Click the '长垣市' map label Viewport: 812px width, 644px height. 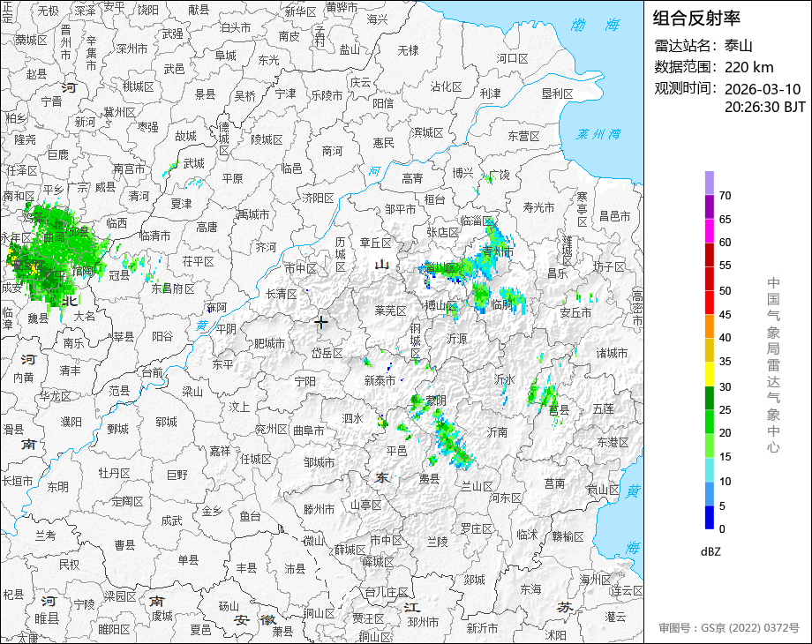click(x=17, y=481)
